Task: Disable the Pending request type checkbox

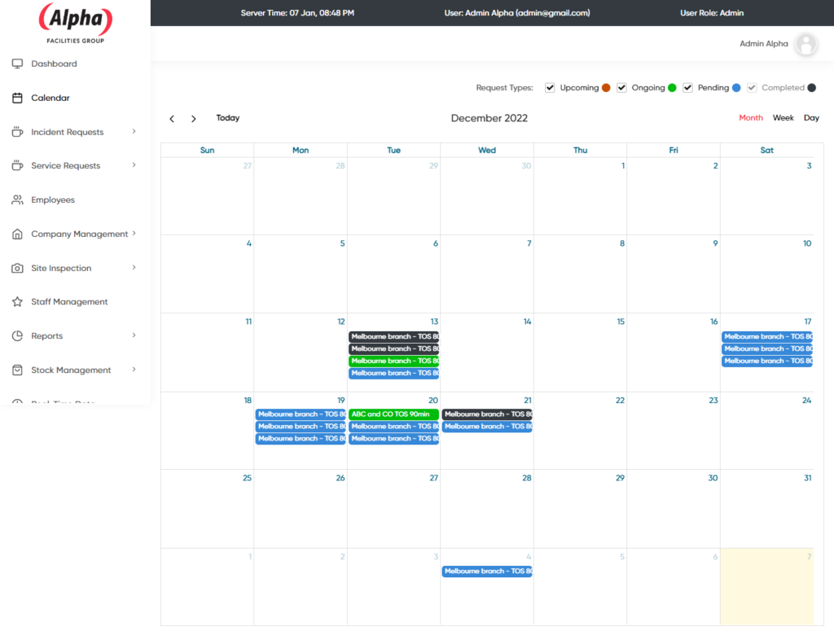Action: click(687, 88)
